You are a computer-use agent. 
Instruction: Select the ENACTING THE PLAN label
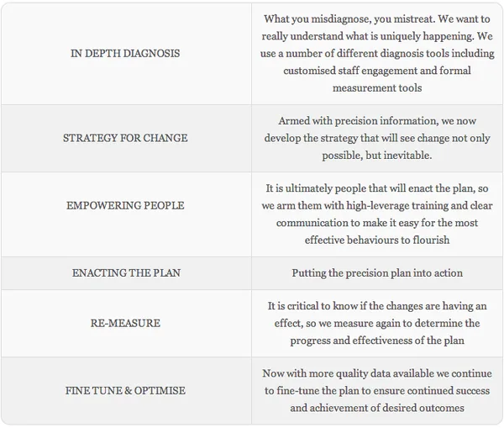pos(126,273)
